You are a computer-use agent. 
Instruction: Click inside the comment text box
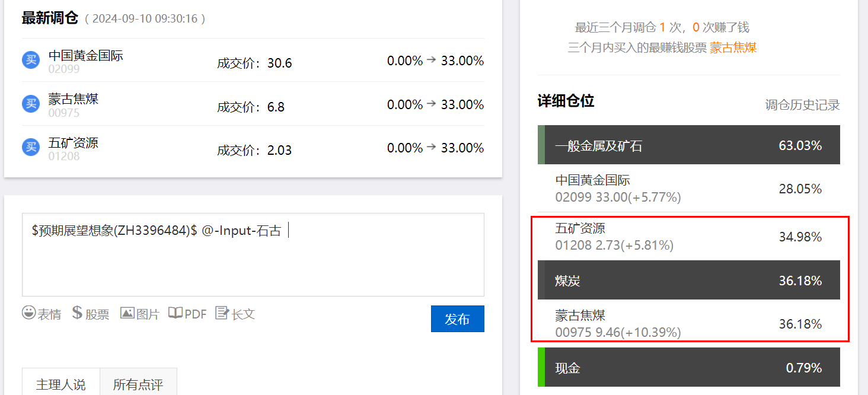[x=253, y=261]
